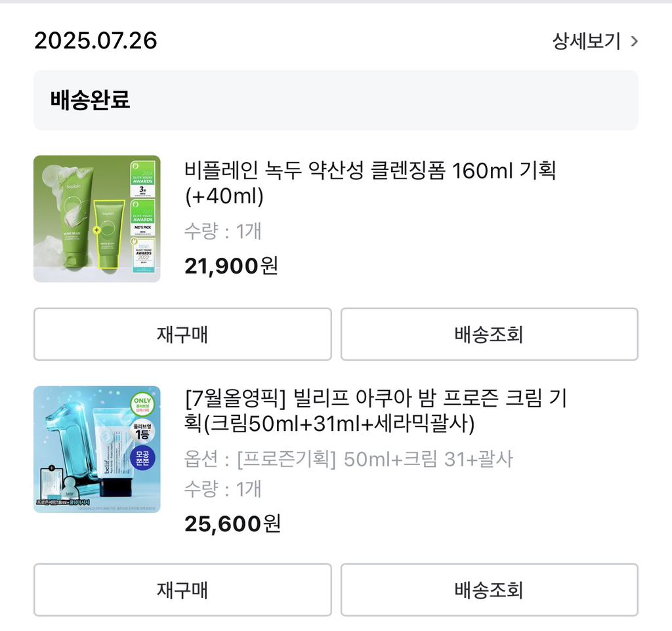This screenshot has width=672, height=631.
Task: Click the chevron arrow beside 상세보기
Action: 634,42
